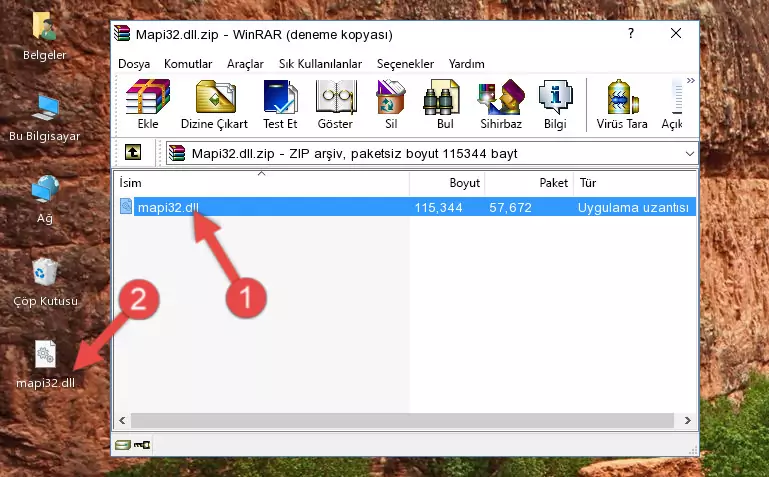
Task: Launch the Sihirbaz wizard
Action: click(501, 104)
